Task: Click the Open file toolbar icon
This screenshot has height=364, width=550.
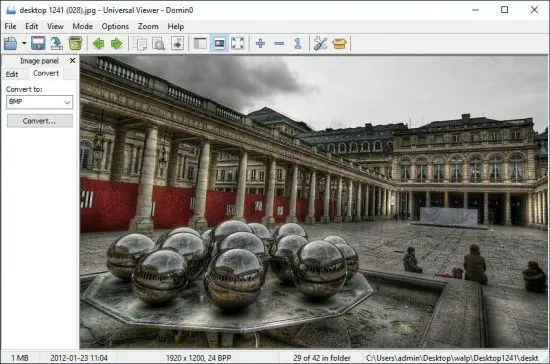Action: pyautogui.click(x=11, y=43)
